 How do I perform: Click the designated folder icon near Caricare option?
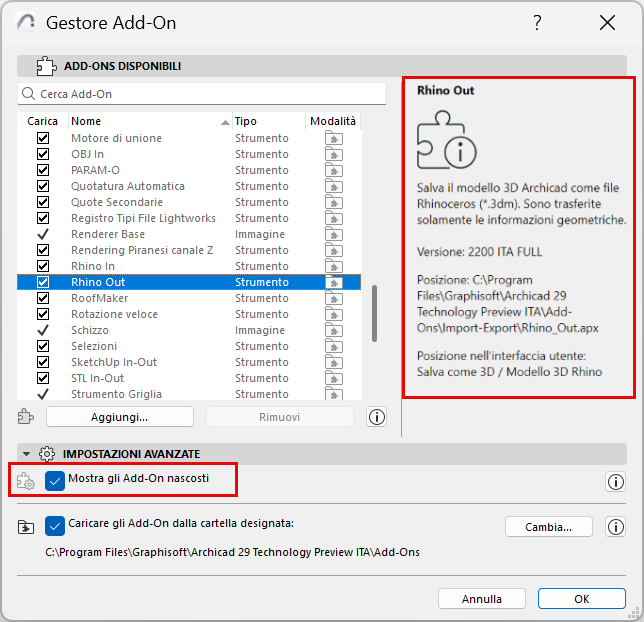coord(26,527)
